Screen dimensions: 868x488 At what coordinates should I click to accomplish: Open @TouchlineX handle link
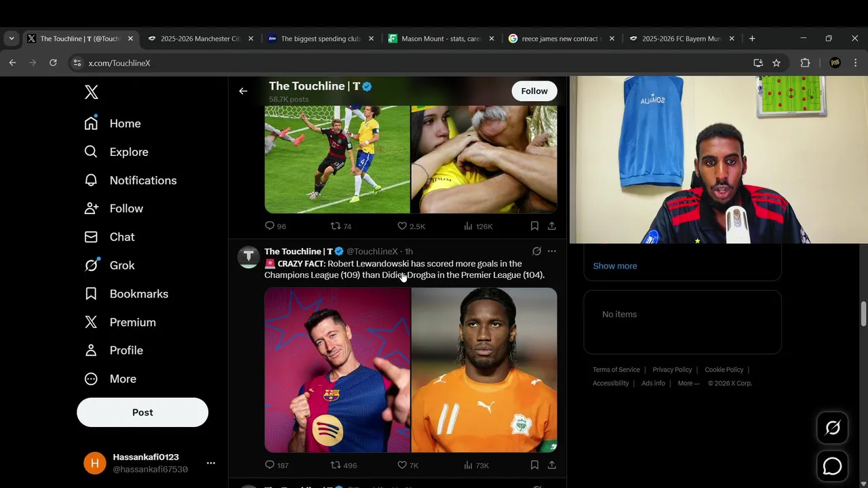click(x=372, y=251)
